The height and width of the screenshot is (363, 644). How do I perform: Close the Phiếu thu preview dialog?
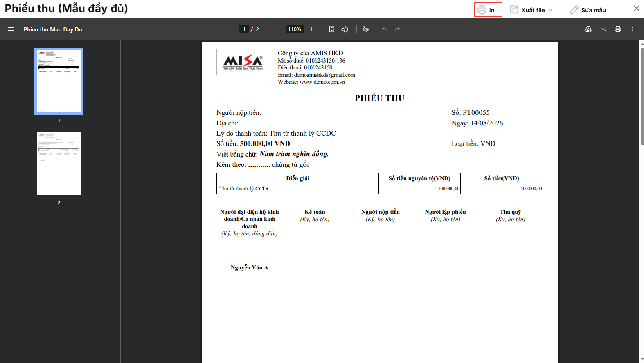tap(636, 8)
